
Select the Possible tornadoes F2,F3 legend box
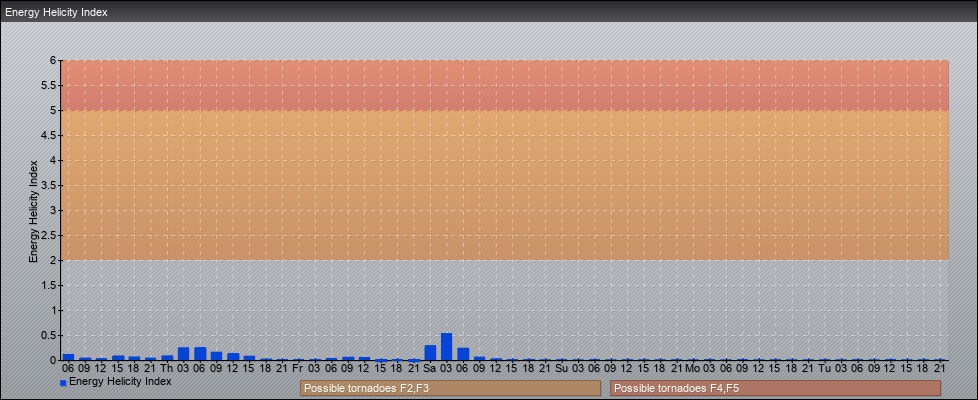click(450, 388)
